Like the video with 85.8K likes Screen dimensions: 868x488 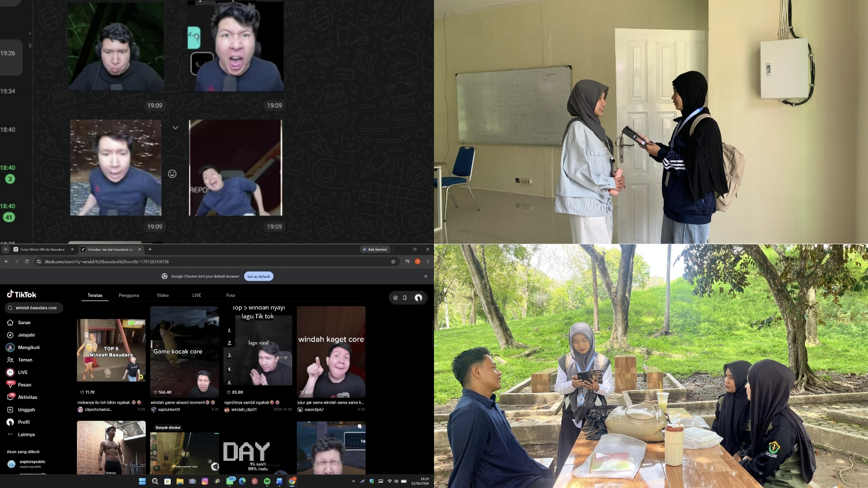coord(229,392)
